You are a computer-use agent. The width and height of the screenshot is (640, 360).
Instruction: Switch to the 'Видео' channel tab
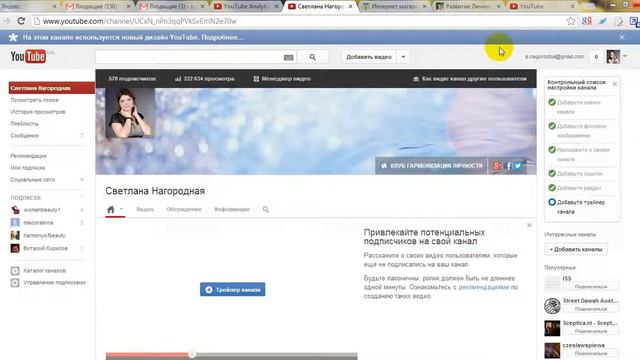[x=145, y=209]
